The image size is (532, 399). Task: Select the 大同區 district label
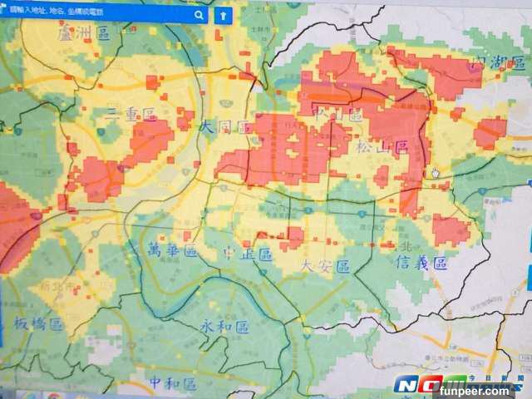click(224, 126)
